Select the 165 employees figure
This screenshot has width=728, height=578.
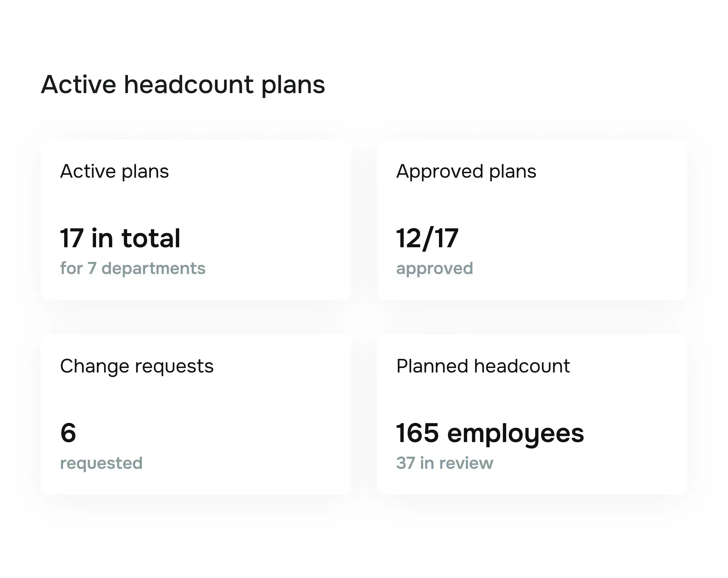(x=490, y=433)
